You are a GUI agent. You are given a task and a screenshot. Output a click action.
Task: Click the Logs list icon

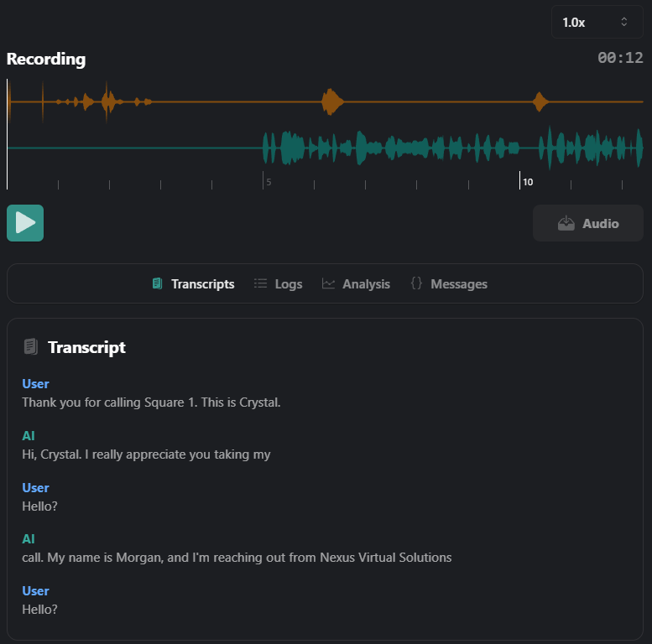(x=260, y=283)
